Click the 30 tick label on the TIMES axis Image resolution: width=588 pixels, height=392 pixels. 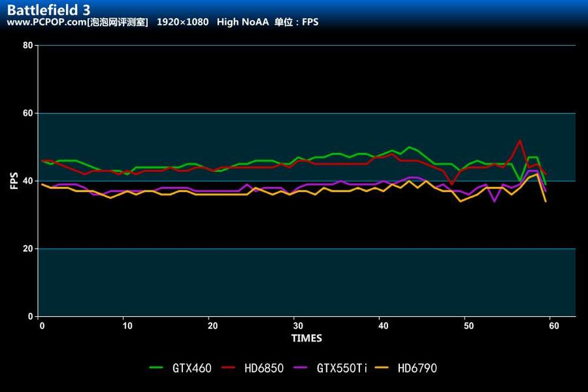(298, 326)
